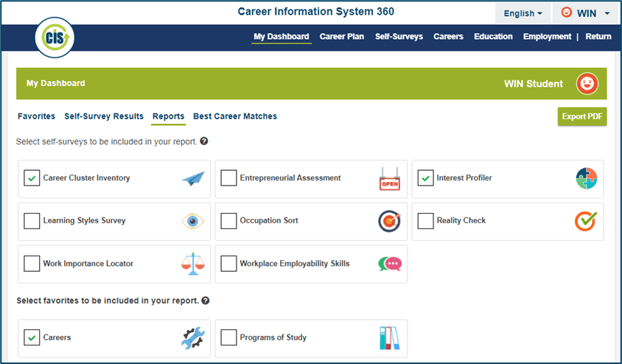Click the eye icon for Learning Styles

pyautogui.click(x=193, y=221)
